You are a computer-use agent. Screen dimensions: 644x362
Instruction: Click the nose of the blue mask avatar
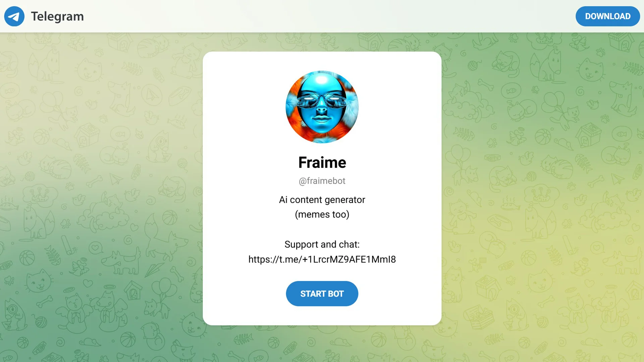click(x=322, y=109)
